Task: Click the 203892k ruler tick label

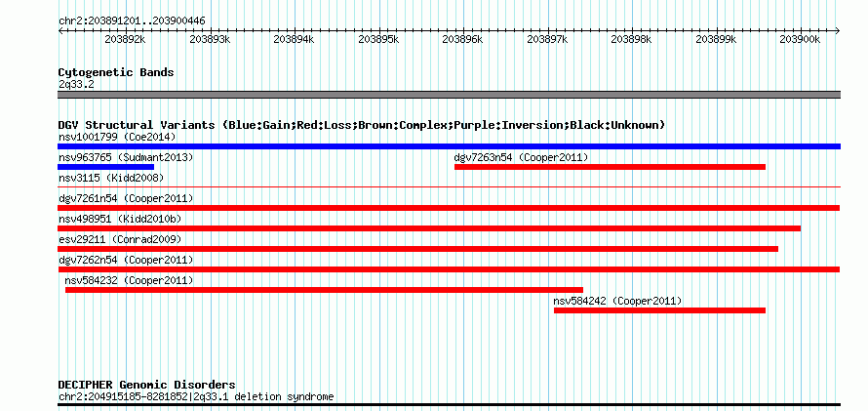Action: point(125,39)
